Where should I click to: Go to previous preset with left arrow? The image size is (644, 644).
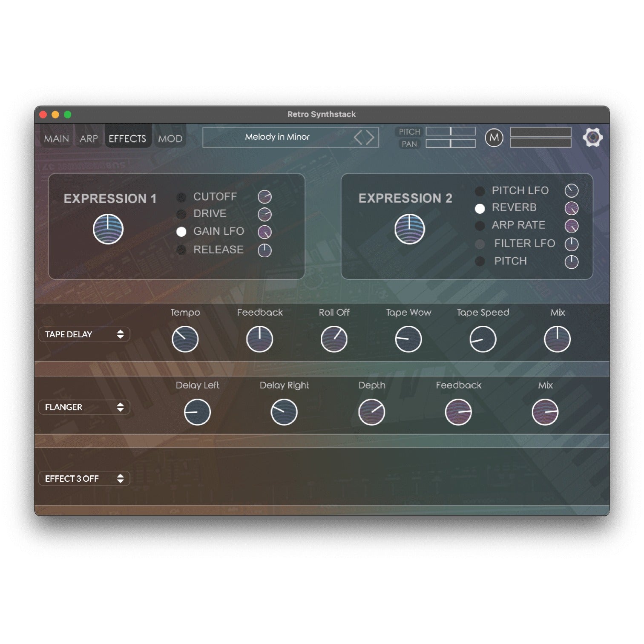[358, 137]
